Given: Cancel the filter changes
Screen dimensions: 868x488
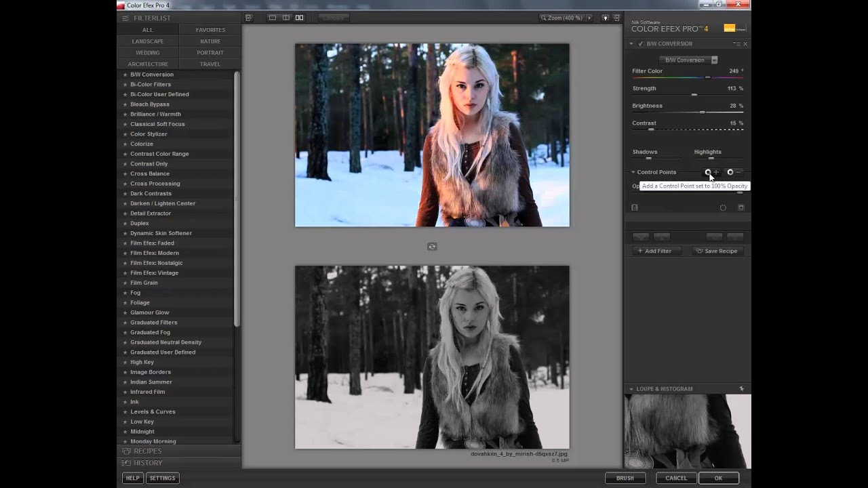Looking at the screenshot, I should pyautogui.click(x=676, y=478).
